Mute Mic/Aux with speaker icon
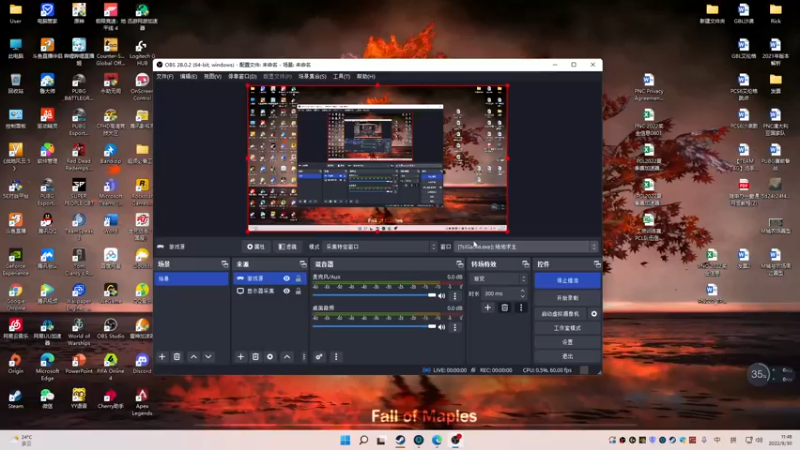This screenshot has width=800, height=450. click(x=441, y=295)
